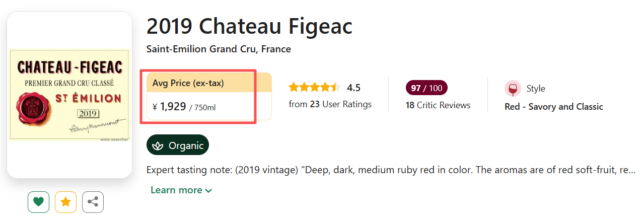Click the share icon button
644x224 pixels.
click(x=93, y=202)
